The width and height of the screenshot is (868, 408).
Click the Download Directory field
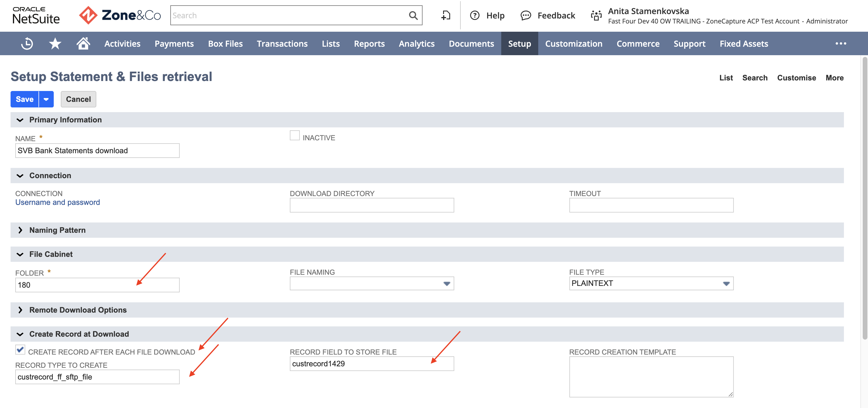[372, 205]
